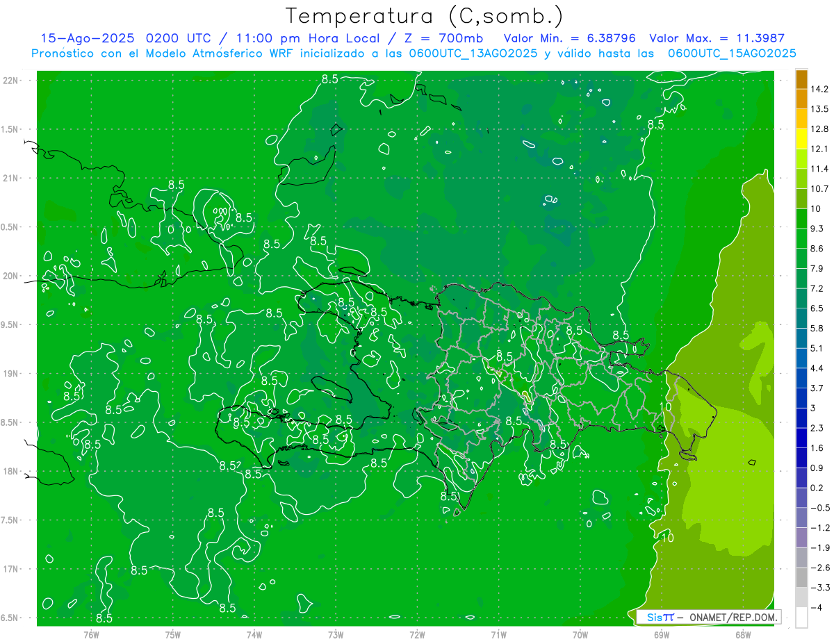Screen dimensions: 834x644
Task: Click the 11.4 colorbar value
Action: click(819, 169)
